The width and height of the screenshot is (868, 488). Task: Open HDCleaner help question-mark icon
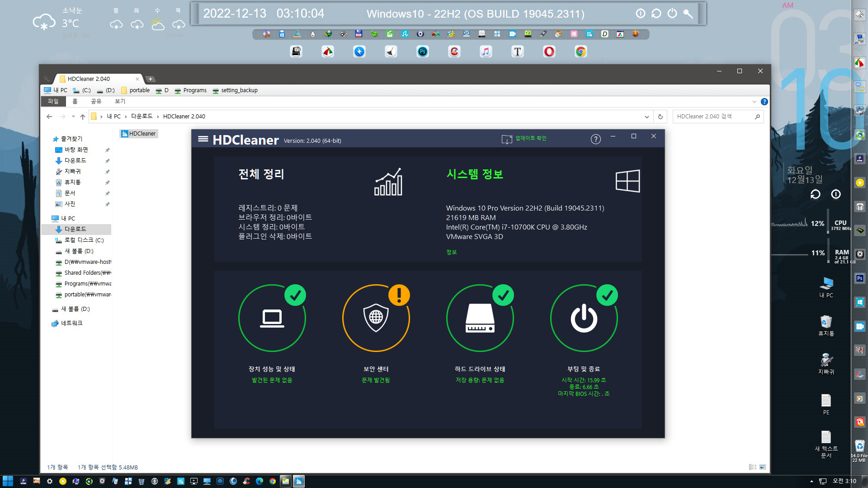(596, 139)
